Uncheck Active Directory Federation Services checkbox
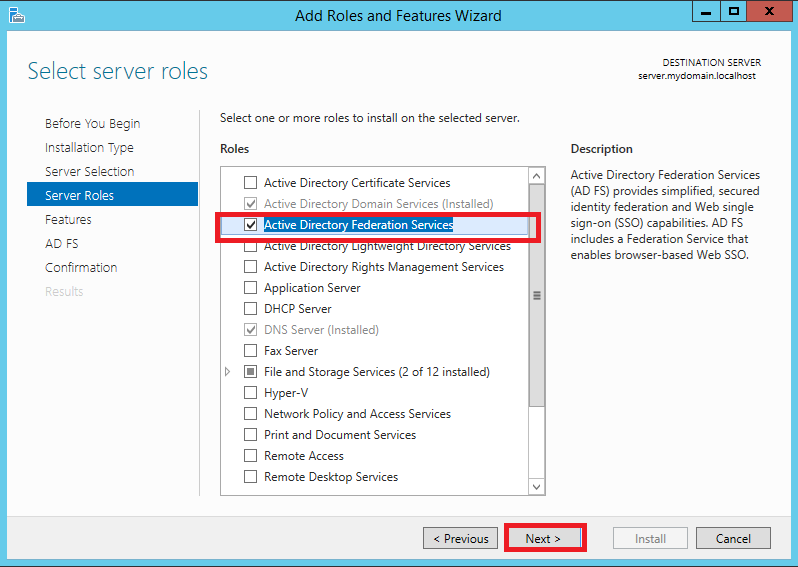This screenshot has width=798, height=567. pos(250,224)
